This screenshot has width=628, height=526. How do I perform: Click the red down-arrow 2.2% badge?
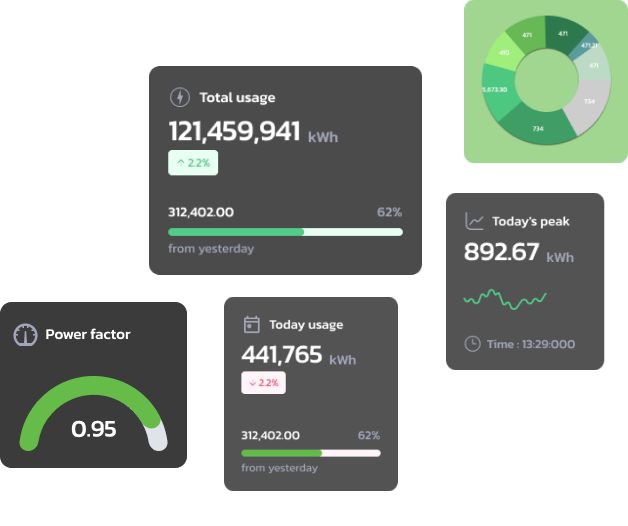click(x=263, y=382)
